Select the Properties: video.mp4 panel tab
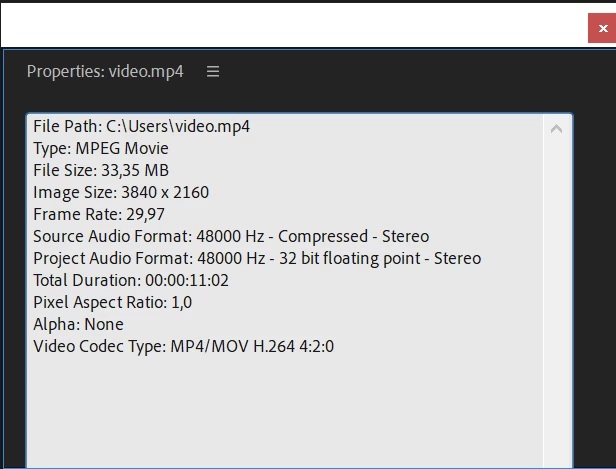Screen dimensions: 616x469 pos(105,71)
